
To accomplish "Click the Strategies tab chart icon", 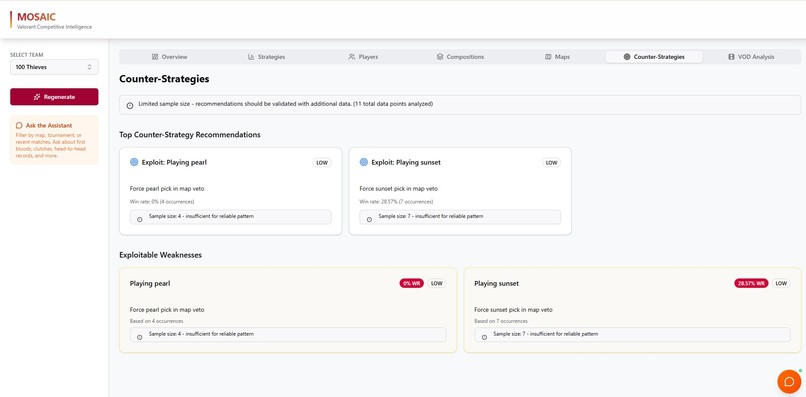I will 251,57.
